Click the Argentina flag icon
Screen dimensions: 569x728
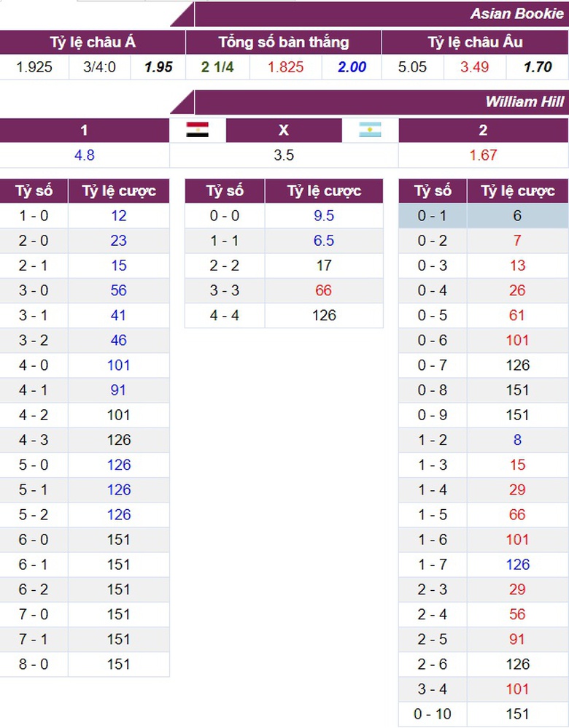(370, 131)
